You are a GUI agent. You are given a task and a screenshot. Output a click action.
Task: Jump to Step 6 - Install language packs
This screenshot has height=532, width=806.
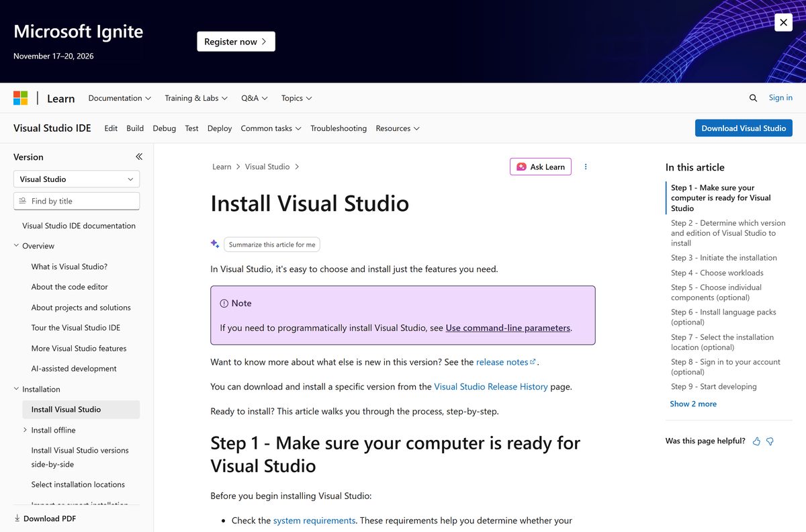coord(723,317)
